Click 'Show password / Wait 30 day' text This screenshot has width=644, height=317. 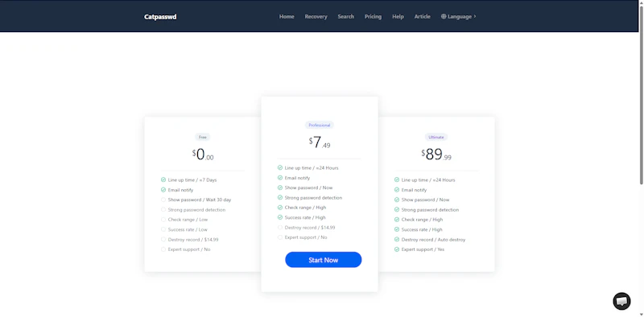(x=200, y=200)
